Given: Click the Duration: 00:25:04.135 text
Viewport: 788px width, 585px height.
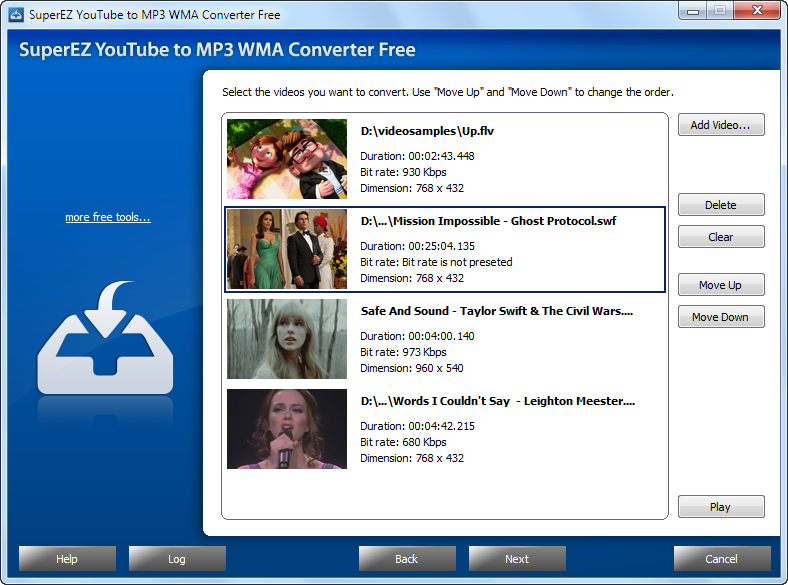Looking at the screenshot, I should coord(417,246).
